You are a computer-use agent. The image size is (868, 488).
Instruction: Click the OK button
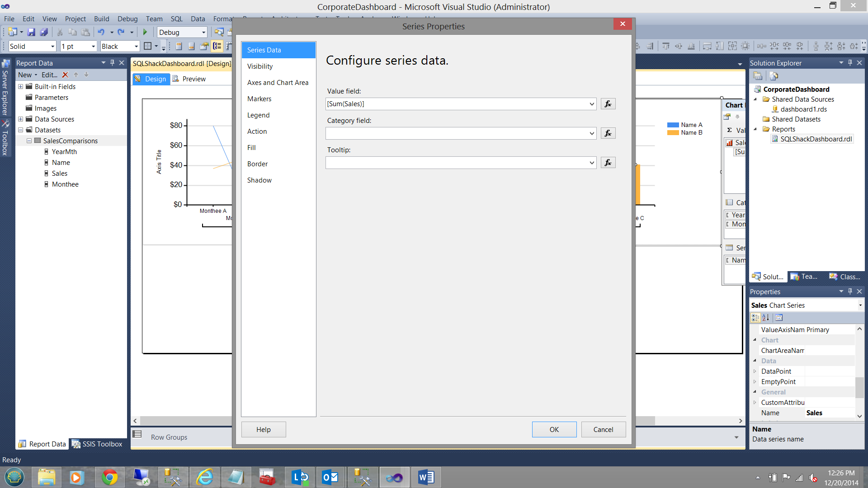point(554,429)
